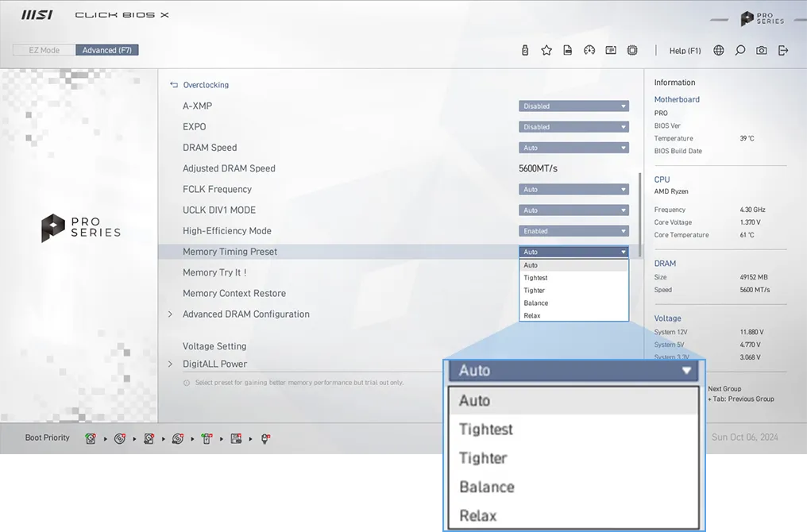The image size is (807, 532).
Task: Click the exit door-arrow icon
Action: (x=783, y=51)
